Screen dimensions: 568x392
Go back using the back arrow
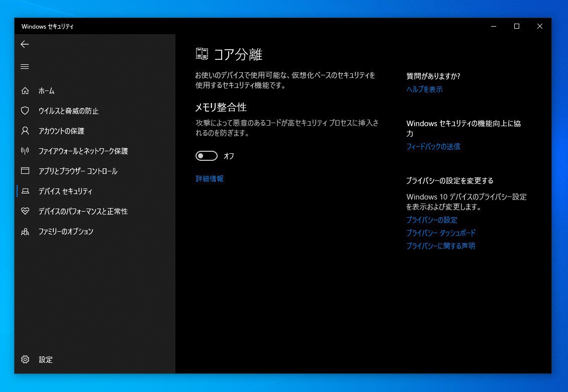(x=25, y=44)
